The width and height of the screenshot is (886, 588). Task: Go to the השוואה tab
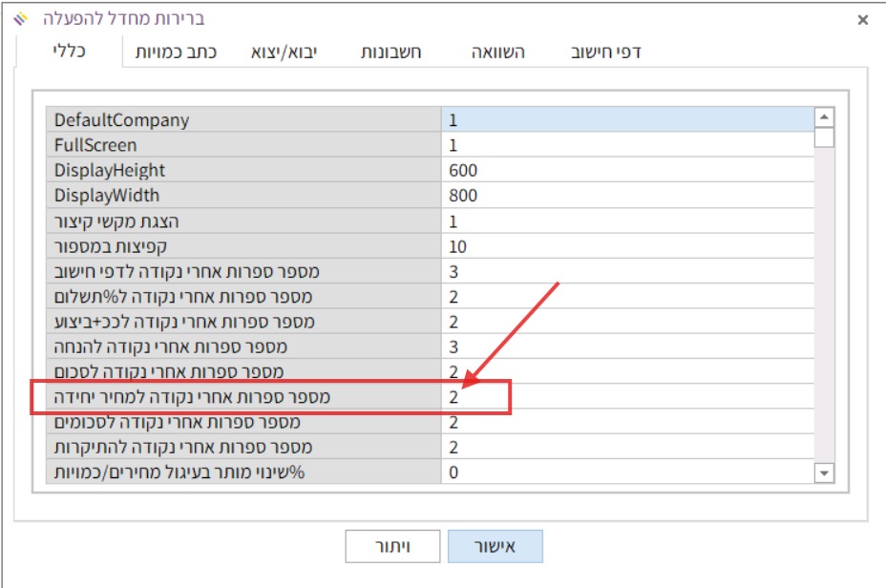point(497,52)
